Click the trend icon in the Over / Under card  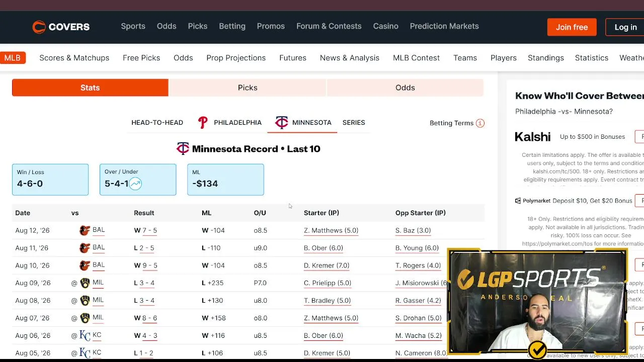[135, 184]
